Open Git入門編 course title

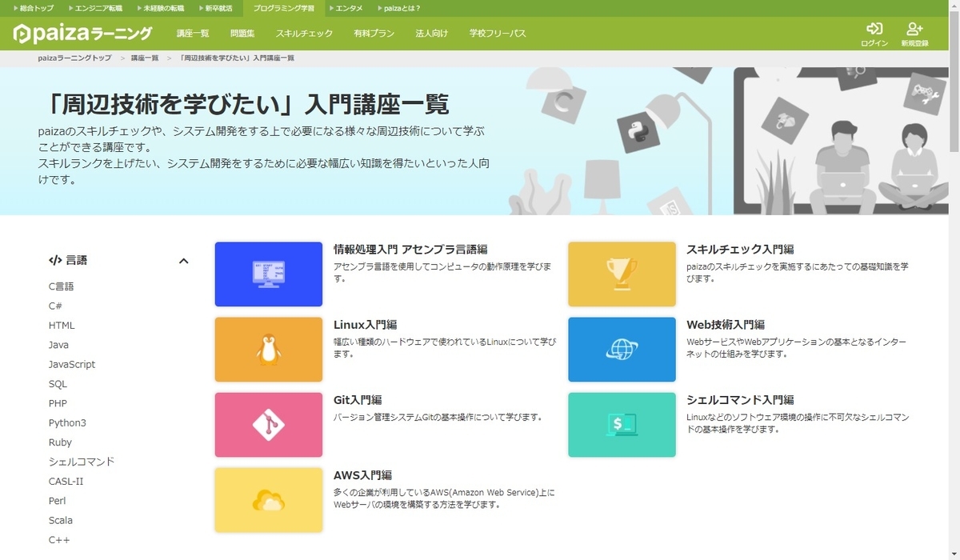[x=358, y=400]
